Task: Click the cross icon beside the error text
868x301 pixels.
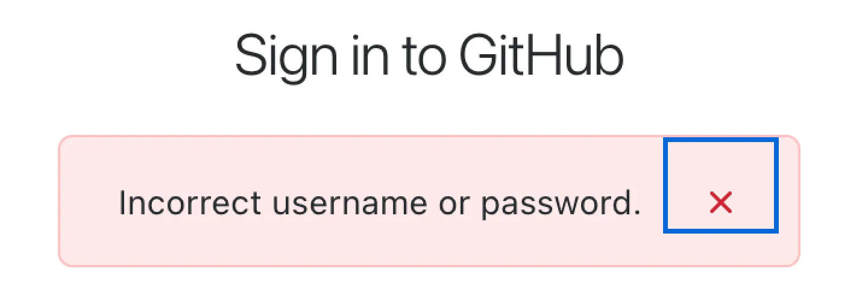Action: [x=721, y=203]
